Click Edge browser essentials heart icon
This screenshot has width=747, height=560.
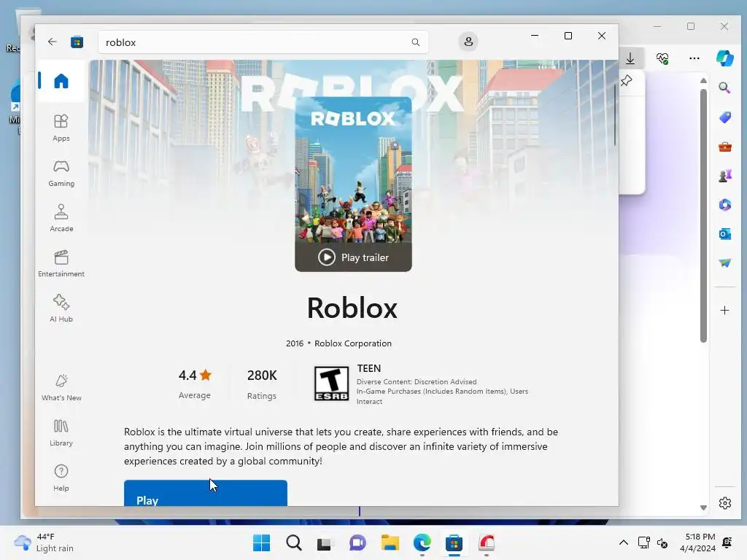click(x=662, y=58)
